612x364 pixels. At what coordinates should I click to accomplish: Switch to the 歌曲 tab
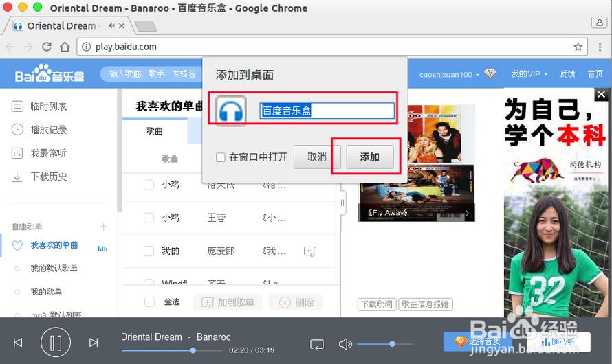pyautogui.click(x=155, y=131)
